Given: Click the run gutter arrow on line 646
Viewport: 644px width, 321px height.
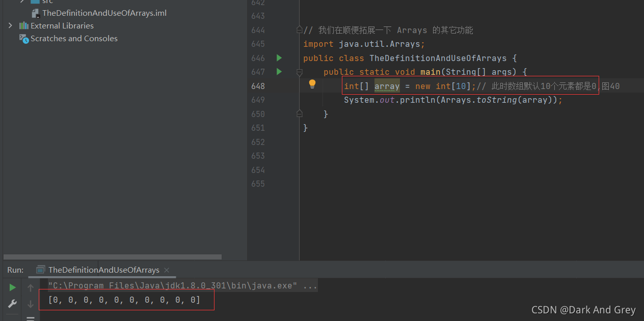Looking at the screenshot, I should click(x=279, y=58).
